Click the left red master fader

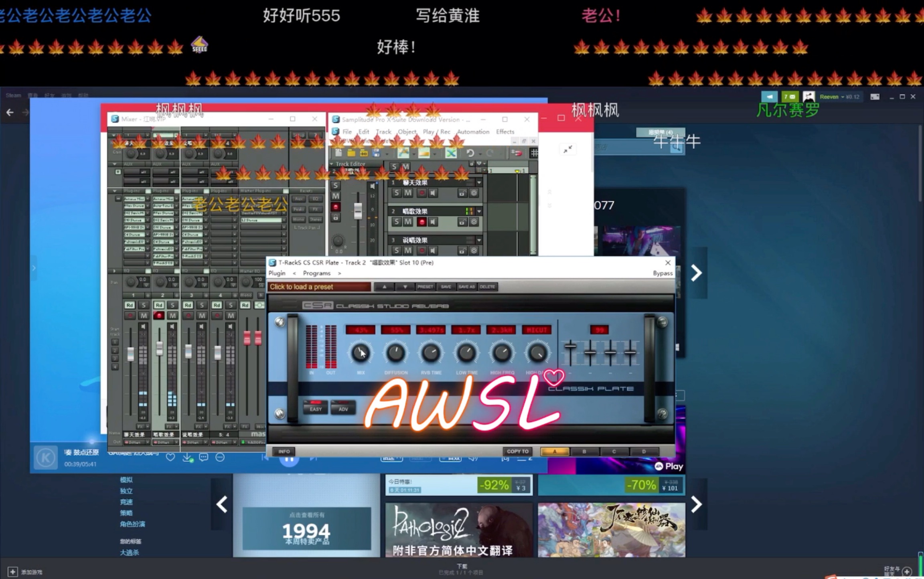[247, 338]
